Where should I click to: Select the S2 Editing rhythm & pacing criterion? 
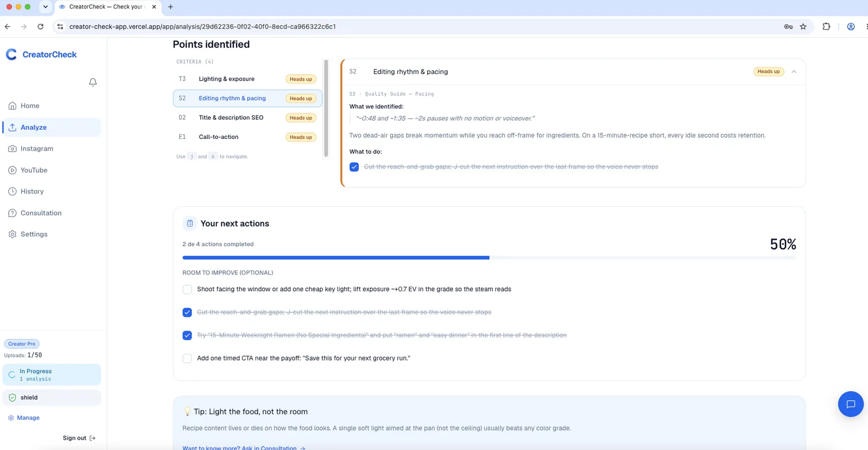(248, 98)
